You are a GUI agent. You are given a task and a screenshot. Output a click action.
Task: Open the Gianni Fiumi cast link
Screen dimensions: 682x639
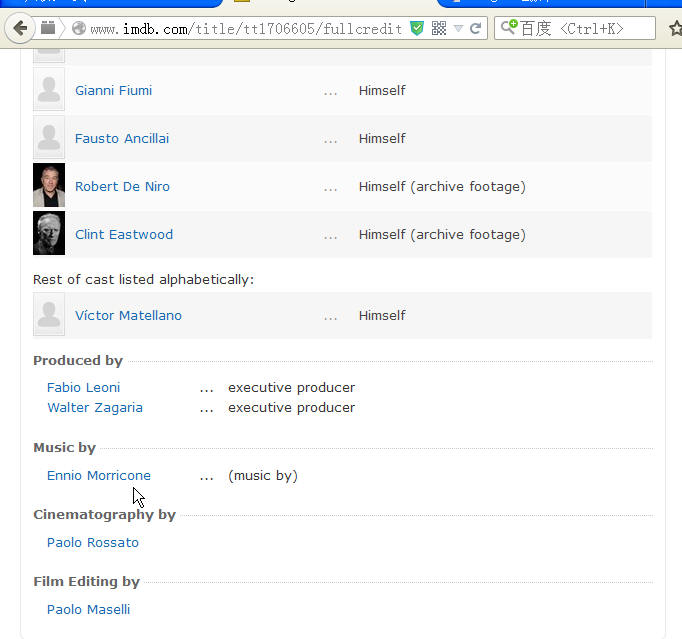pos(114,90)
